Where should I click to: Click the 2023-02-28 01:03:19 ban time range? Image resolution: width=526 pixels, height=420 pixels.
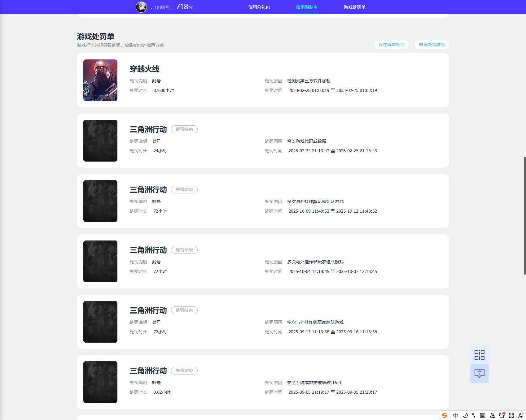[333, 90]
